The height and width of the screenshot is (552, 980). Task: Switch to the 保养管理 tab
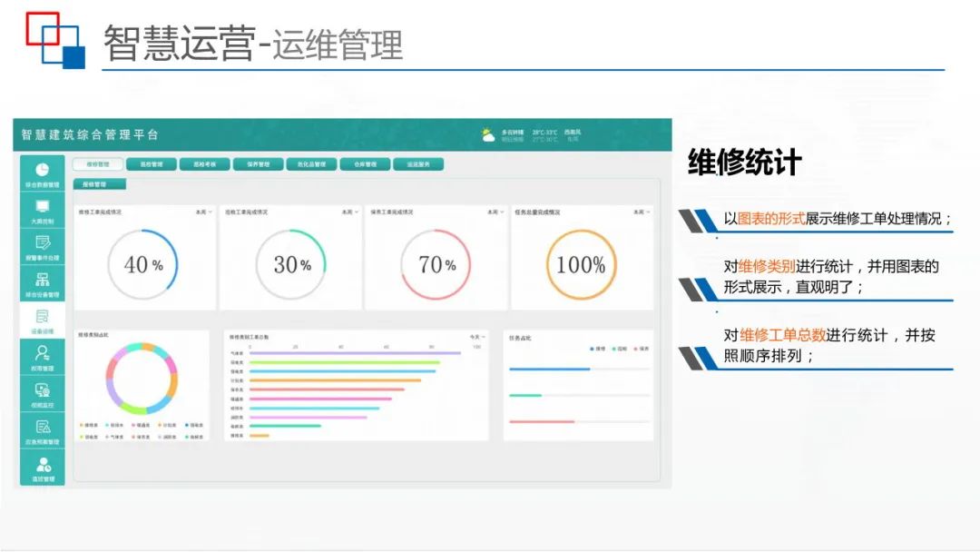click(x=260, y=164)
